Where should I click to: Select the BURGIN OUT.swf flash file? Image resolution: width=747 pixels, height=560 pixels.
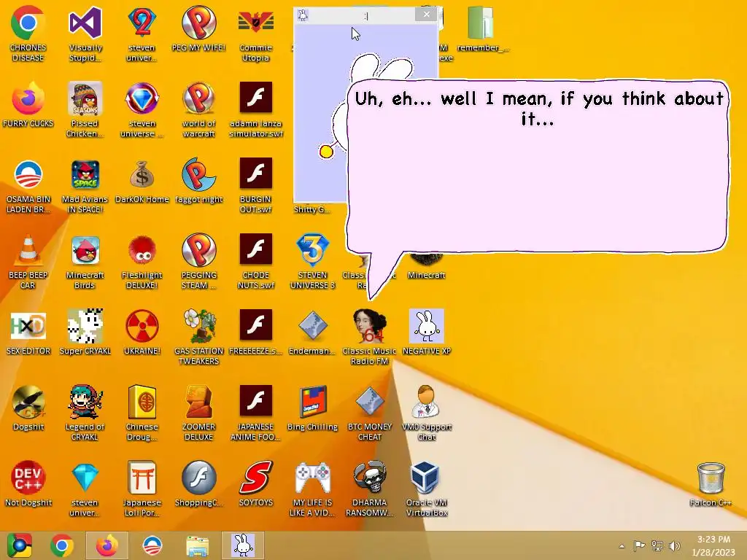pos(256,175)
